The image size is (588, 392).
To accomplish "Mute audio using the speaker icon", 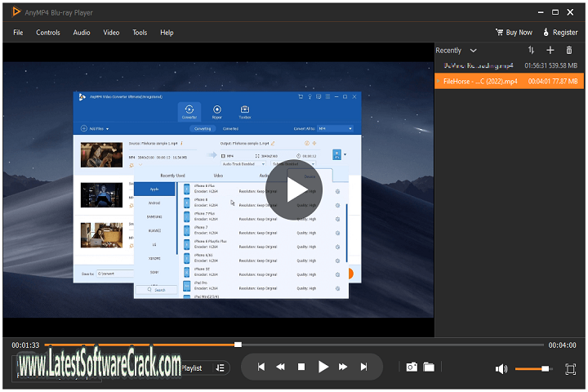I will click(x=501, y=369).
